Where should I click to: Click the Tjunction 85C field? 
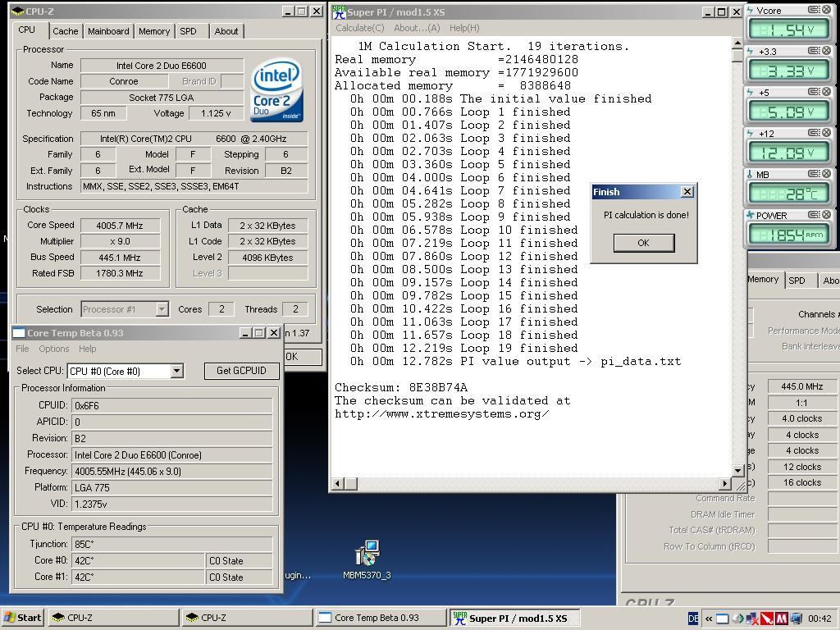pos(172,545)
